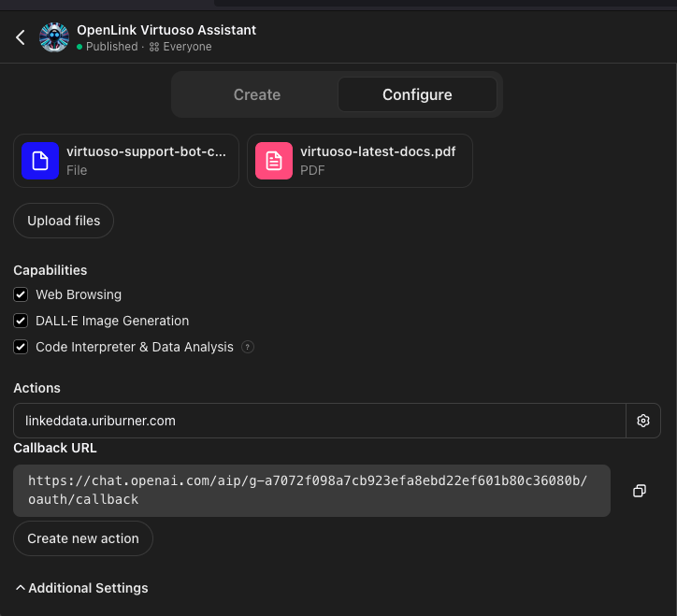
Task: Click the linkeddata.uriburner.com action field
Action: (x=320, y=421)
